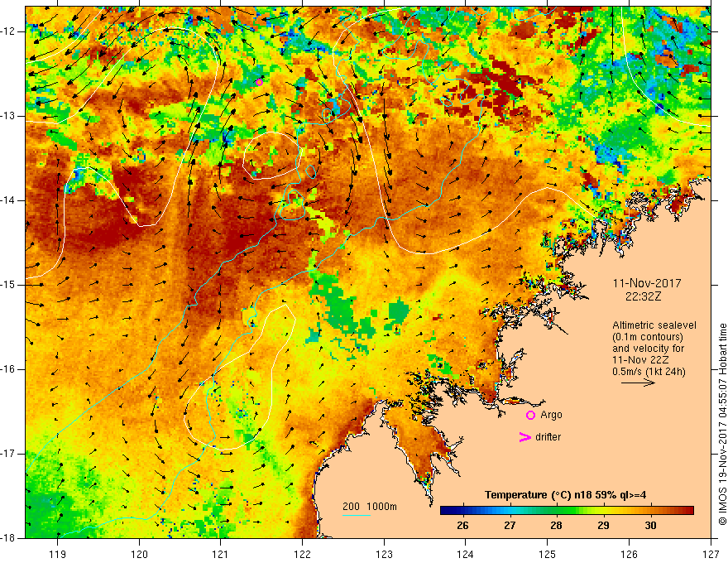The width and height of the screenshot is (728, 563).
Task: Click the IMOS copyright timestamp vertical text
Action: pos(722,425)
